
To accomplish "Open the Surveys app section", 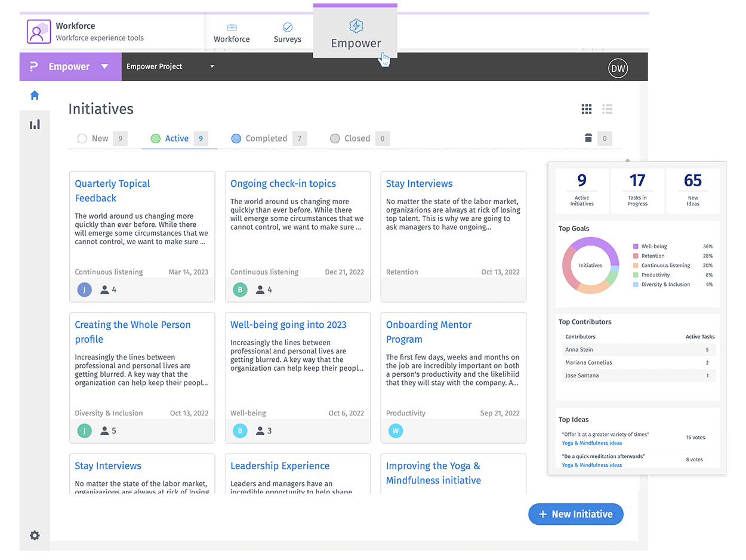I will point(287,32).
